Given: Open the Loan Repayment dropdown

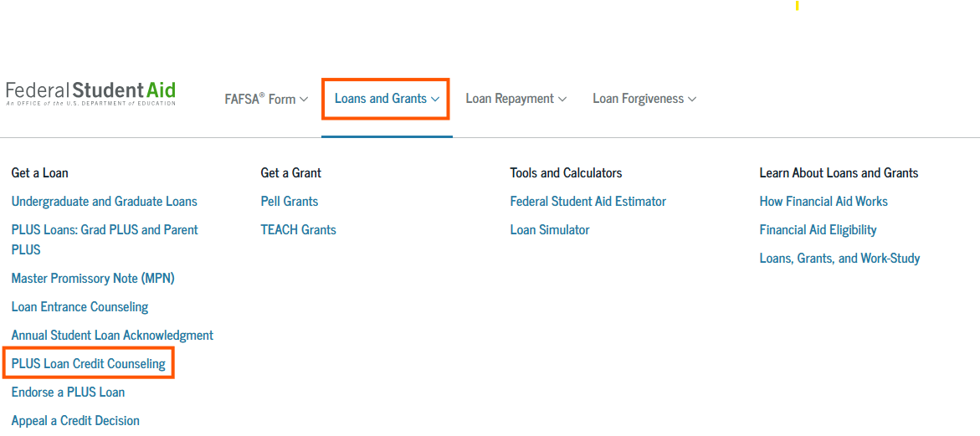Looking at the screenshot, I should coord(516,99).
